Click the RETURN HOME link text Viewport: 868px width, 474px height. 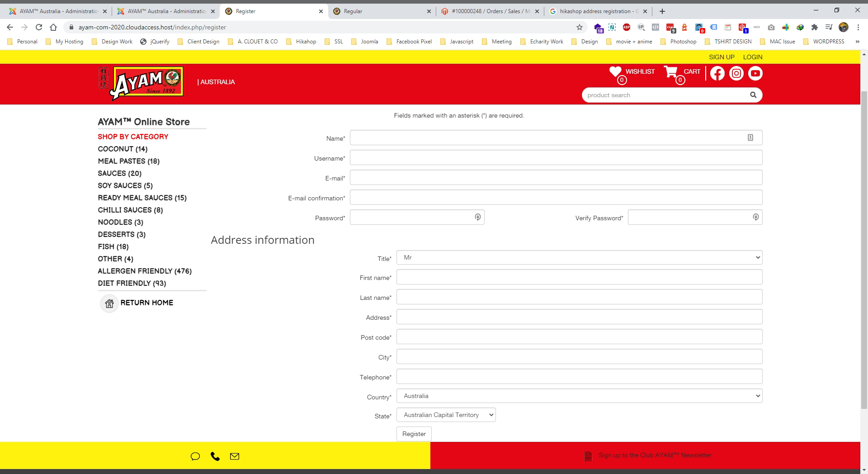coord(147,303)
